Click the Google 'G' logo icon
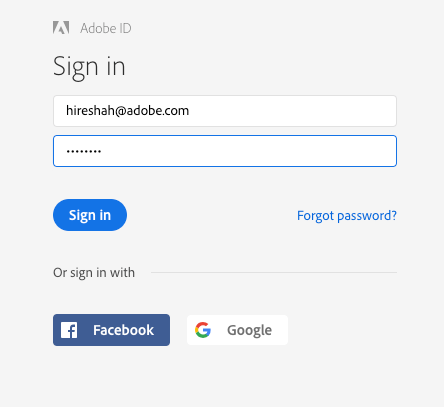444x407 pixels. [203, 330]
